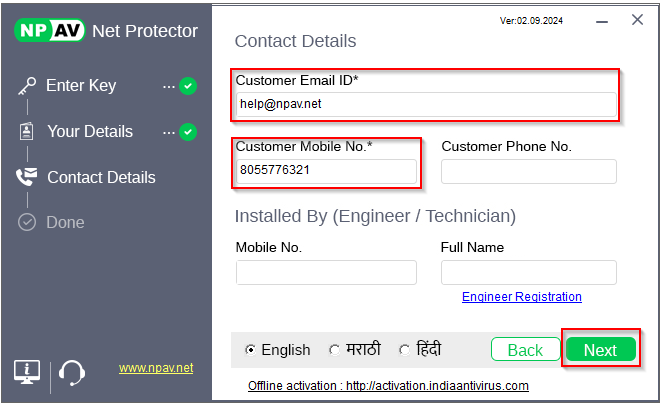Viewport: 660px width, 405px height.
Task: Click the Back button
Action: click(525, 350)
